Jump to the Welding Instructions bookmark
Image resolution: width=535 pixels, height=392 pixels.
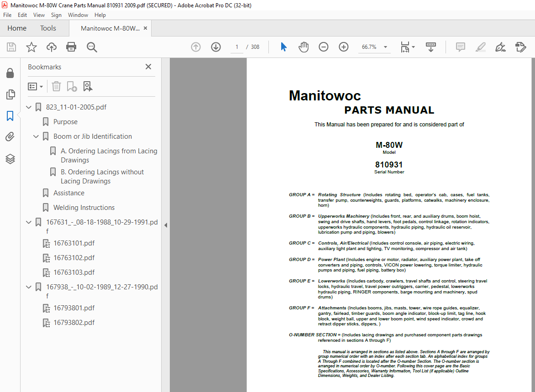tap(84, 208)
